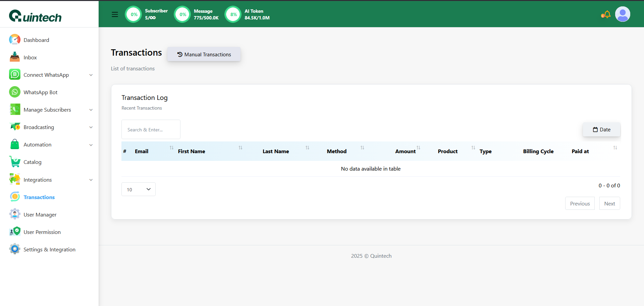Focus the Search & Enter field
The image size is (644, 306).
tap(151, 130)
